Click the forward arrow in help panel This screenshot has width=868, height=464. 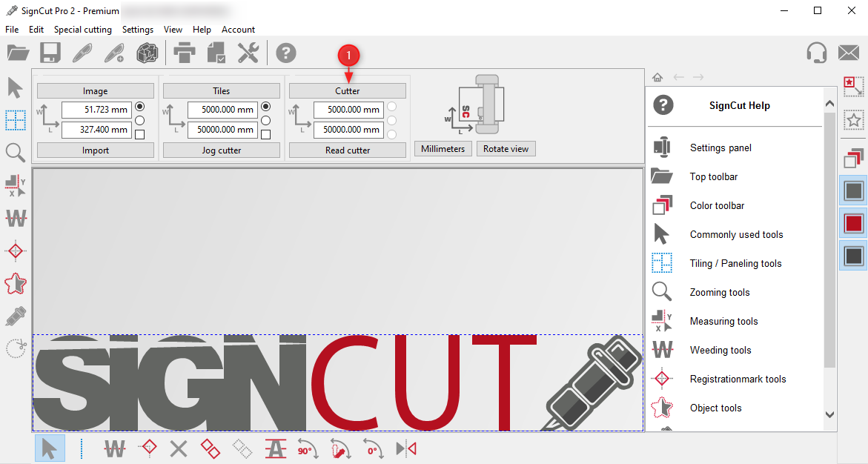(x=698, y=77)
